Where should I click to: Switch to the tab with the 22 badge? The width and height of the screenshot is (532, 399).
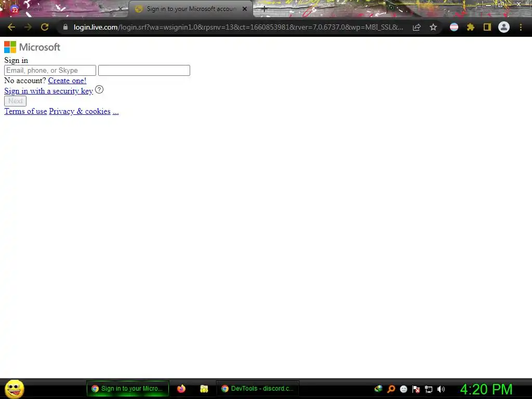(64, 9)
